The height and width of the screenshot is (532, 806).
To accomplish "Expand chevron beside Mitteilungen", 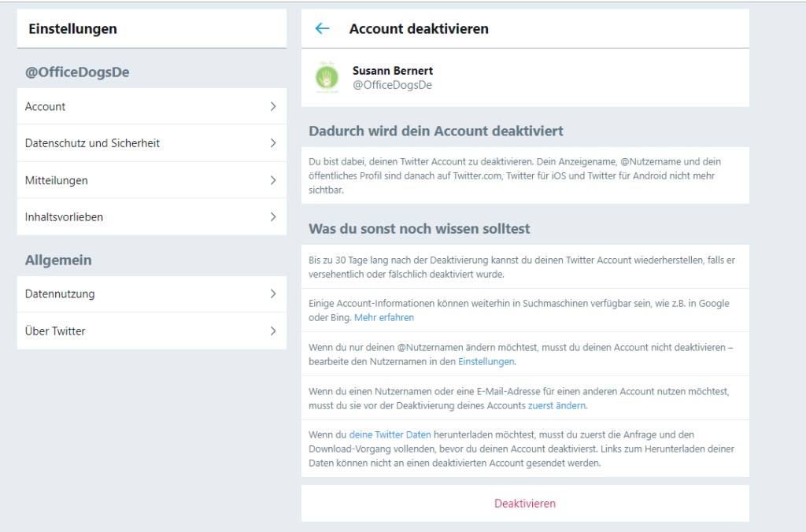I will 273,180.
